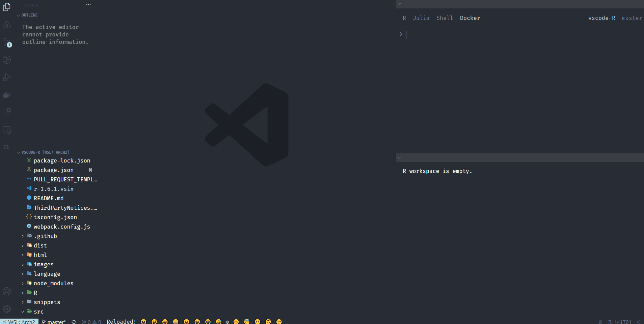This screenshot has height=324, width=644.
Task: Collapse the VSCODE-R [WSL: ARCH2] section
Action: (x=18, y=152)
